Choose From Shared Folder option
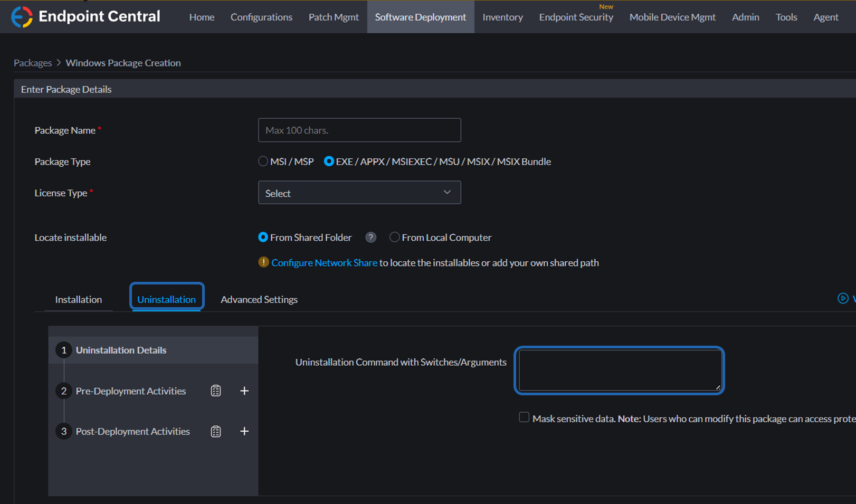Screen dimensions: 856x504 pyautogui.click(x=263, y=237)
